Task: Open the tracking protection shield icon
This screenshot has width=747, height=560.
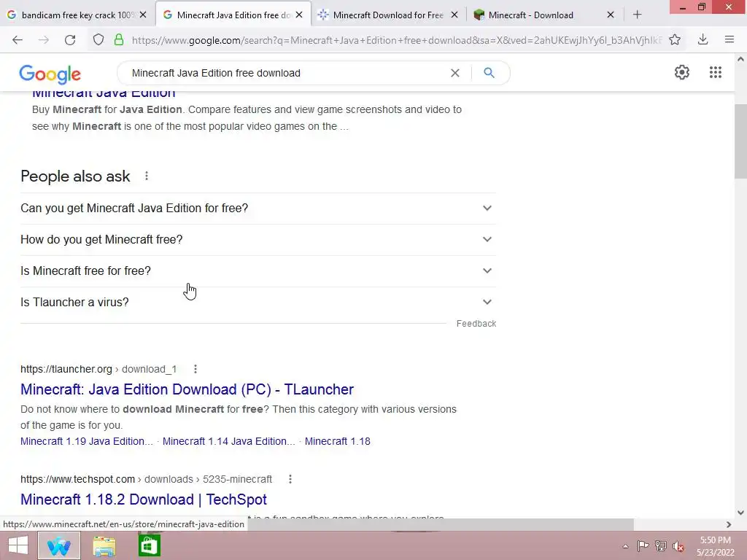Action: [x=98, y=40]
